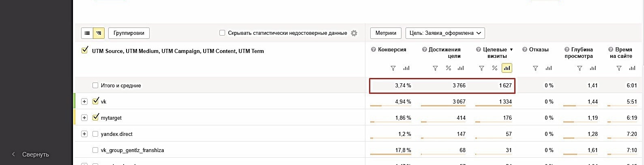The height and width of the screenshot is (165, 644).
Task: Check the yandex.direct row checkbox
Action: pos(95,134)
